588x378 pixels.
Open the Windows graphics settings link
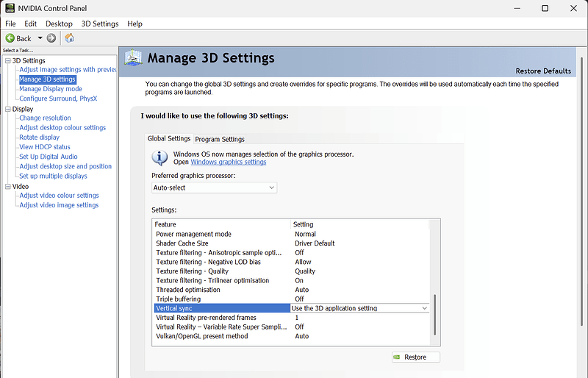coord(229,162)
